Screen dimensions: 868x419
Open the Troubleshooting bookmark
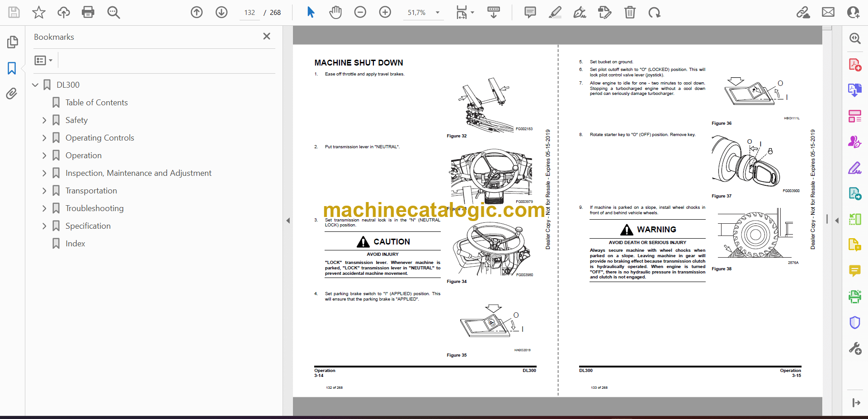pyautogui.click(x=94, y=208)
